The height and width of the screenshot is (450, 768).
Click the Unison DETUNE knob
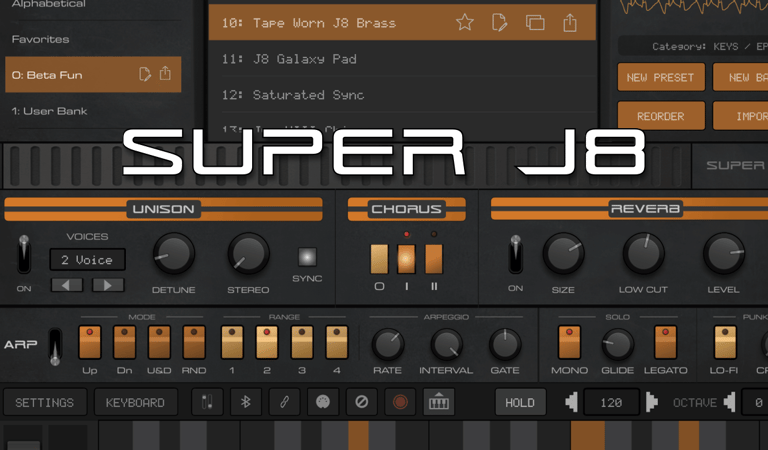click(173, 254)
